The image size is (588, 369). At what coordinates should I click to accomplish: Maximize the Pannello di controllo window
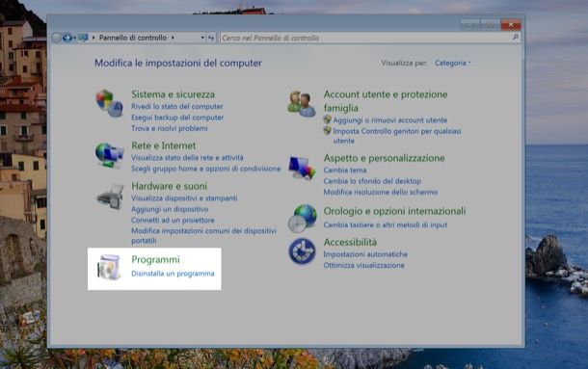point(491,24)
